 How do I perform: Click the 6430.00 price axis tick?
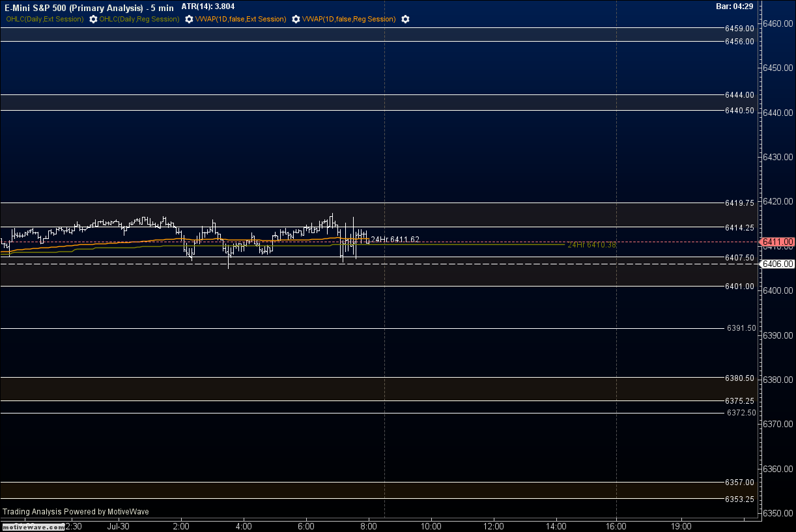(x=778, y=157)
